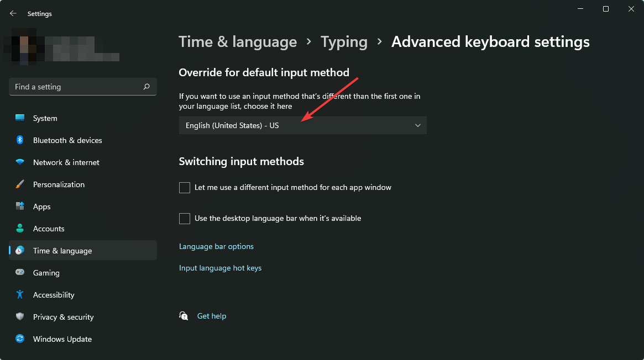
Task: Close the Settings window
Action: 631,9
